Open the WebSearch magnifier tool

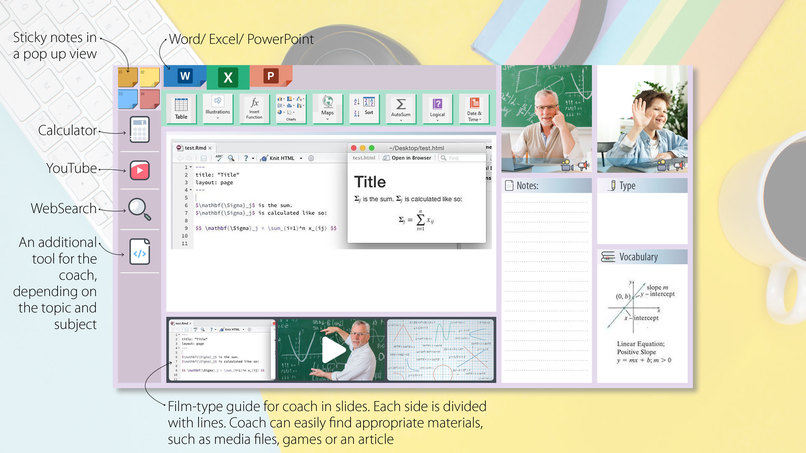pos(139,209)
